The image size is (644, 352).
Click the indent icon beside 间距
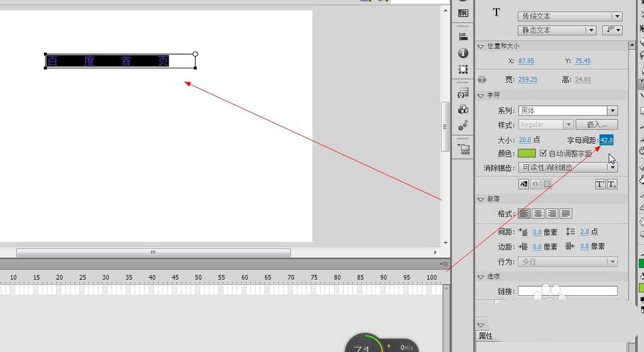(523, 232)
